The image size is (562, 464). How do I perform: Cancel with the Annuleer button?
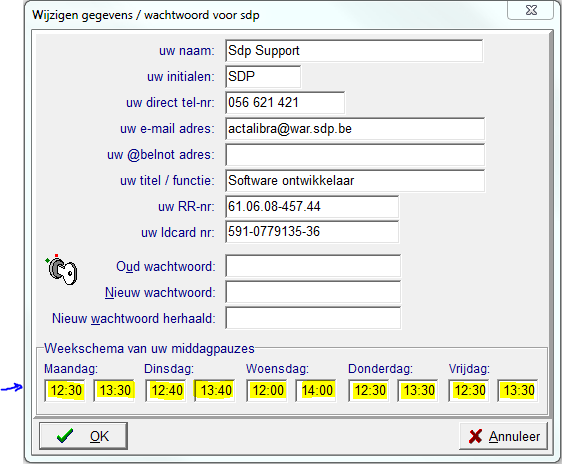click(503, 436)
